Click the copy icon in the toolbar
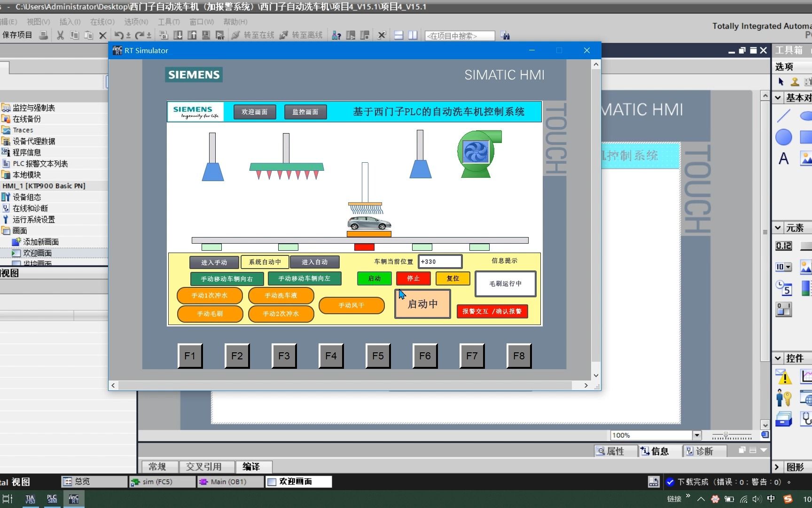This screenshot has width=812, height=508. pos(74,35)
